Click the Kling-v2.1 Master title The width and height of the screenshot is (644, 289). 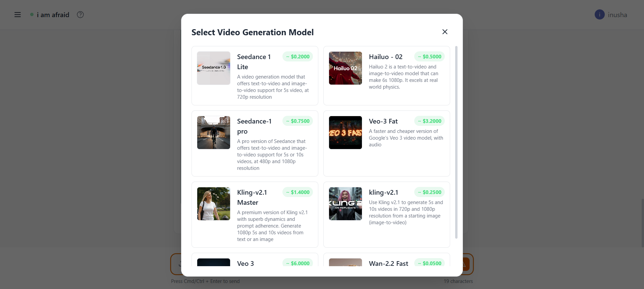point(252,197)
